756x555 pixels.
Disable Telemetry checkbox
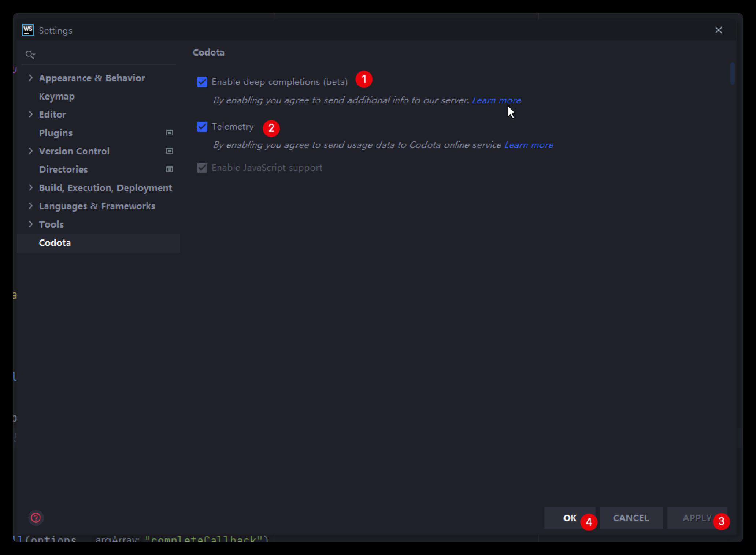(x=203, y=127)
